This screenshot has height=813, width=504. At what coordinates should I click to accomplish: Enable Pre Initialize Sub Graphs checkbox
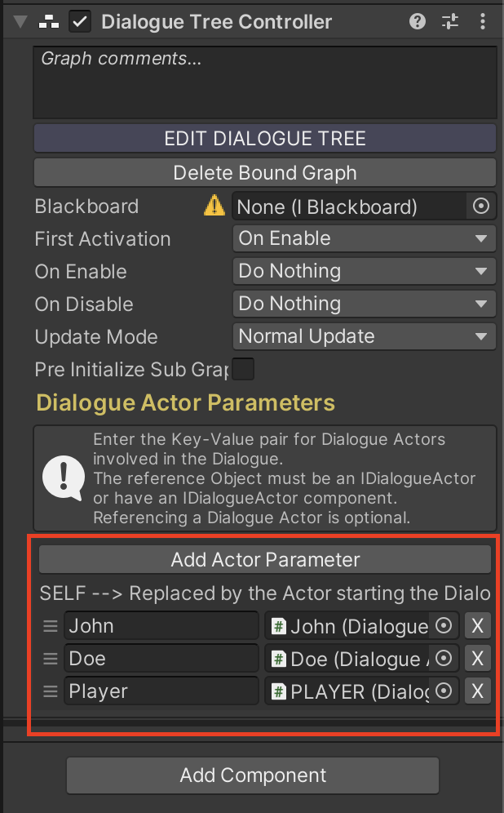pyautogui.click(x=243, y=370)
